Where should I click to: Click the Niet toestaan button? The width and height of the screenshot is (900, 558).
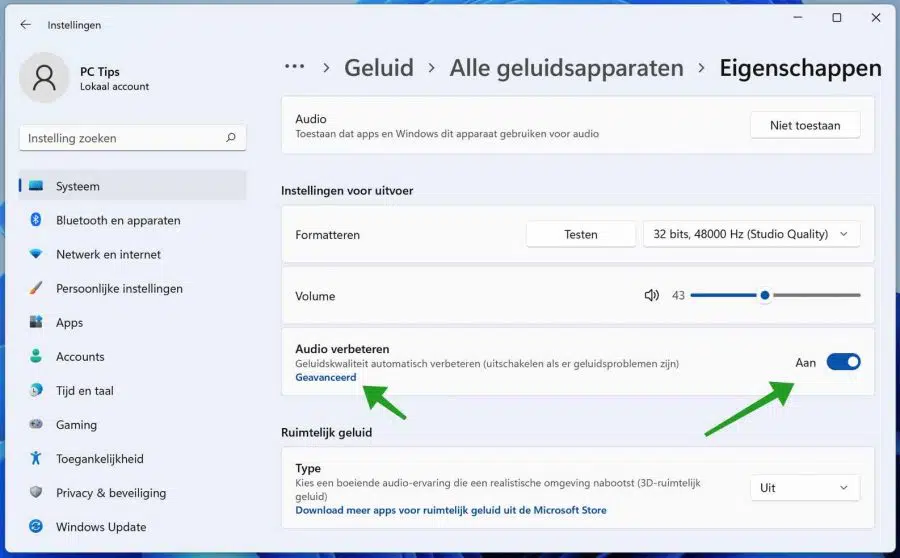pos(805,125)
